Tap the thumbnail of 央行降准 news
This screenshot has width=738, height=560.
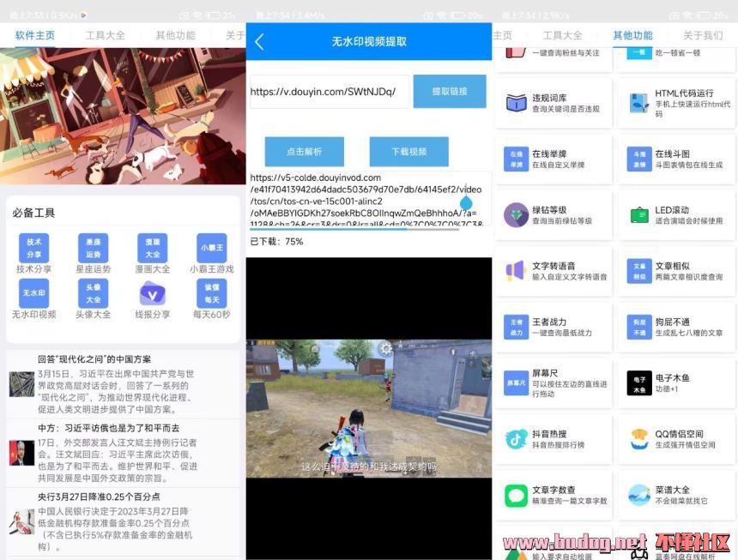click(21, 522)
